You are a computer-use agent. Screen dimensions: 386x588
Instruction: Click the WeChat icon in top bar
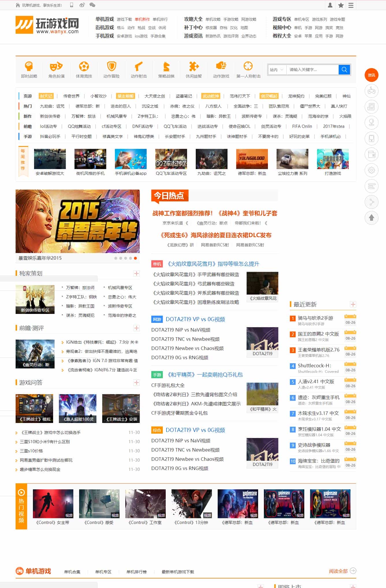tap(92, 5)
